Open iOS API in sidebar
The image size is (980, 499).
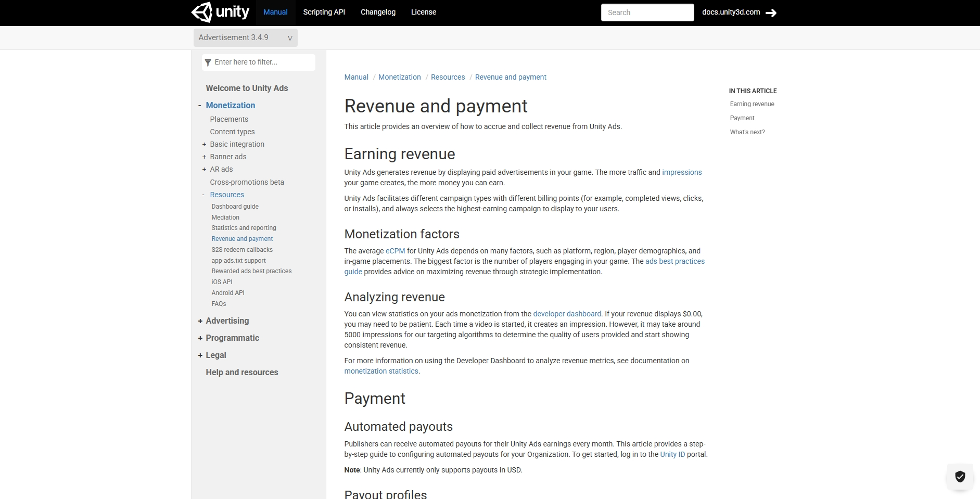point(222,282)
